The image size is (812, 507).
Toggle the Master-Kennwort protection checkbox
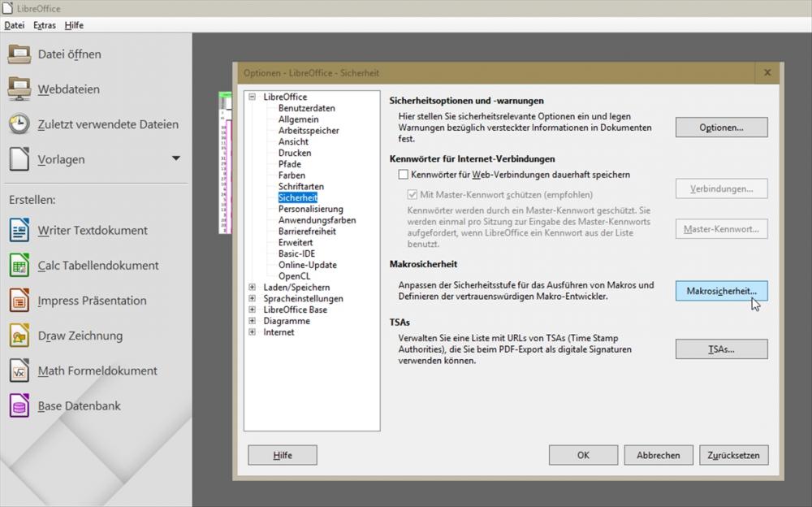(412, 194)
